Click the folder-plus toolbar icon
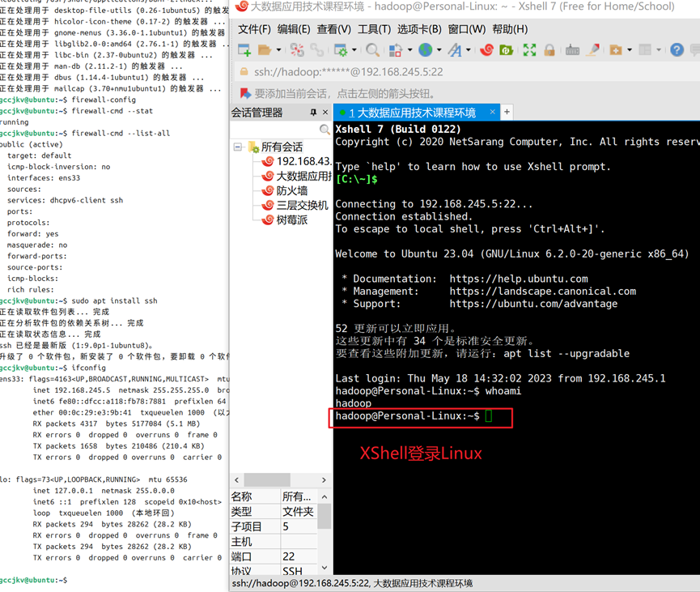This screenshot has width=700, height=592. 616,50
